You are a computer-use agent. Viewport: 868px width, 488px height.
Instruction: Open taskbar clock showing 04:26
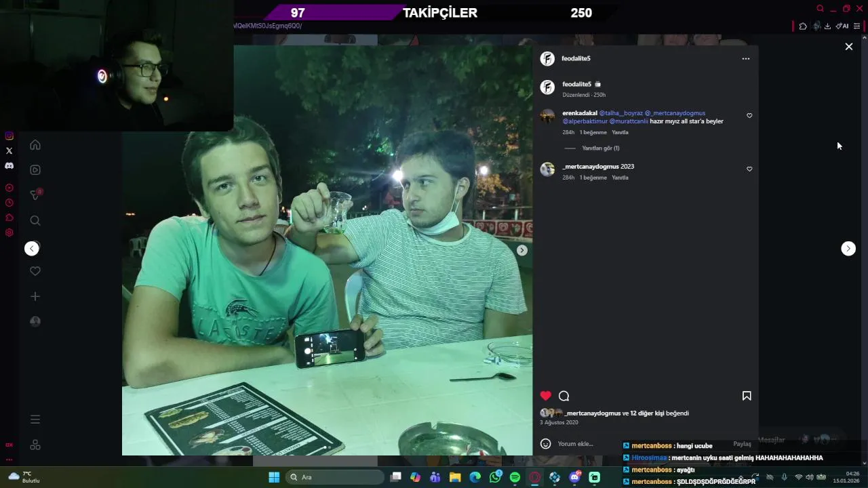pyautogui.click(x=848, y=477)
